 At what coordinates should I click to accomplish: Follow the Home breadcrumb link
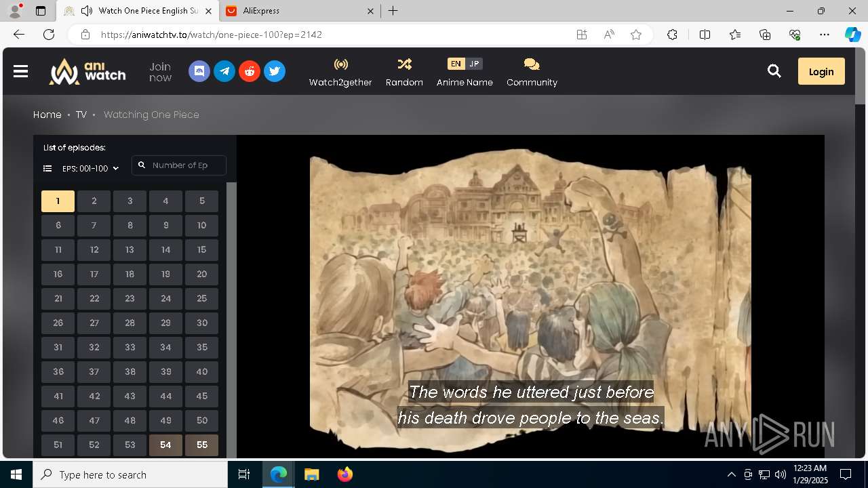coord(47,115)
